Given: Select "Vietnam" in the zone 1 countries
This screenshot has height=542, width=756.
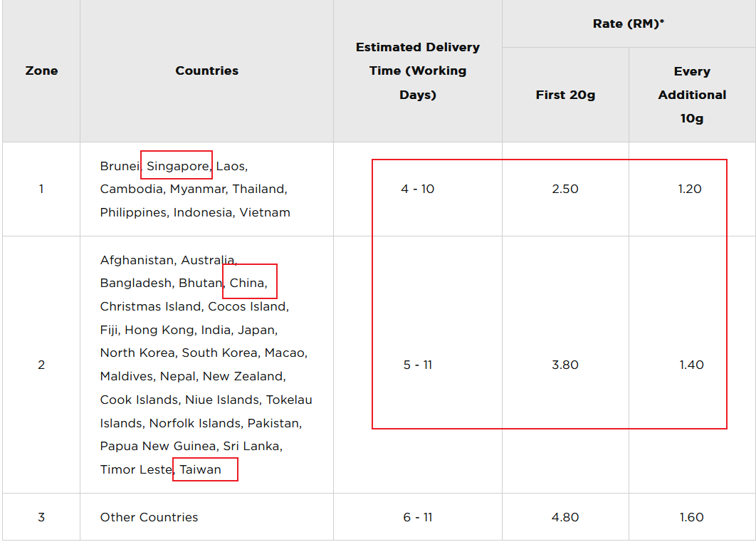Looking at the screenshot, I should 265,212.
